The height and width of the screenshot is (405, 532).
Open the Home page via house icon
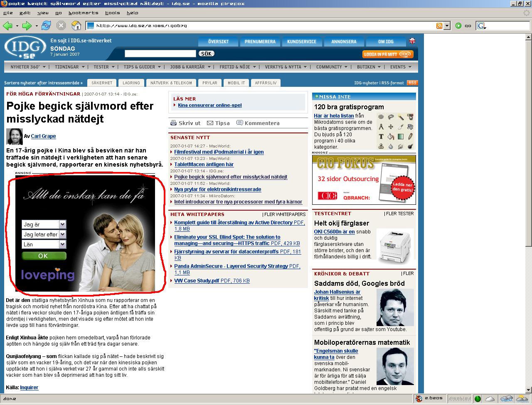(x=76, y=26)
